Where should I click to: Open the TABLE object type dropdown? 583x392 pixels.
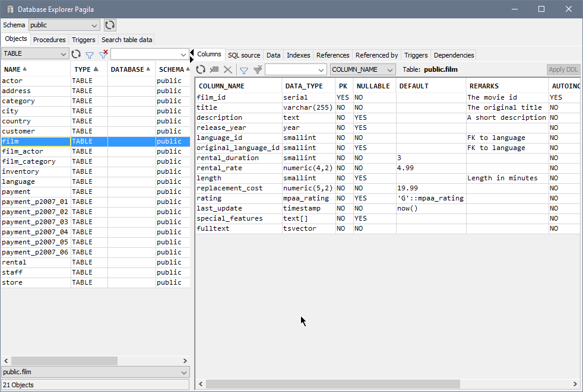35,53
